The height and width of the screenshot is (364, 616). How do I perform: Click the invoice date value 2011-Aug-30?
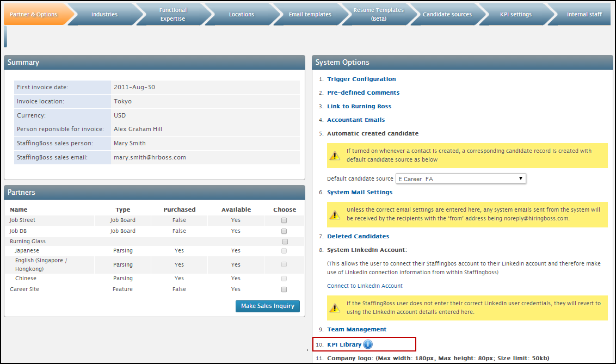pos(134,87)
